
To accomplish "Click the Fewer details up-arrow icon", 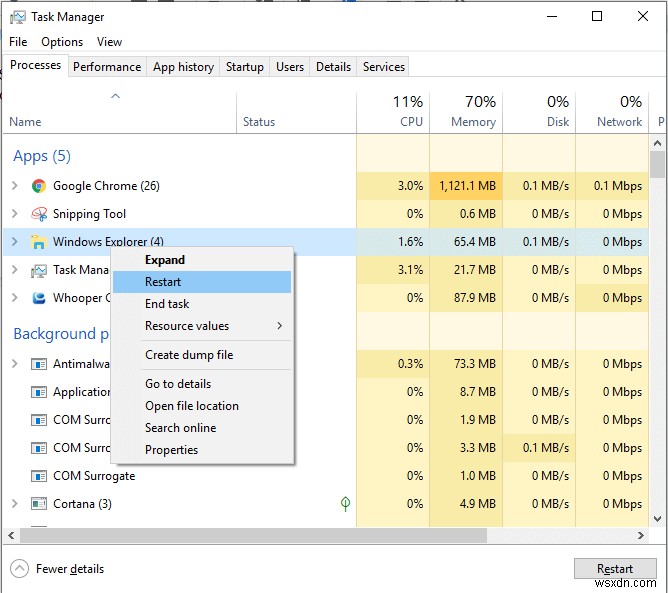I will point(19,569).
